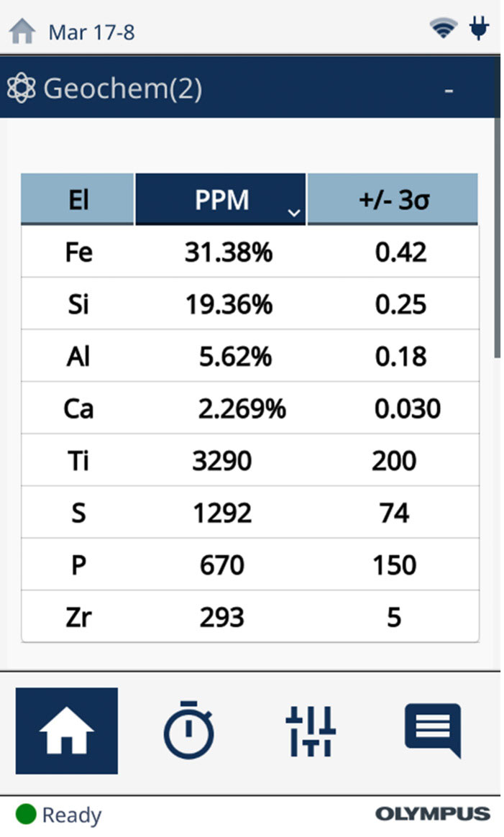
Task: Check the Wi-Fi signal icon
Action: [444, 29]
